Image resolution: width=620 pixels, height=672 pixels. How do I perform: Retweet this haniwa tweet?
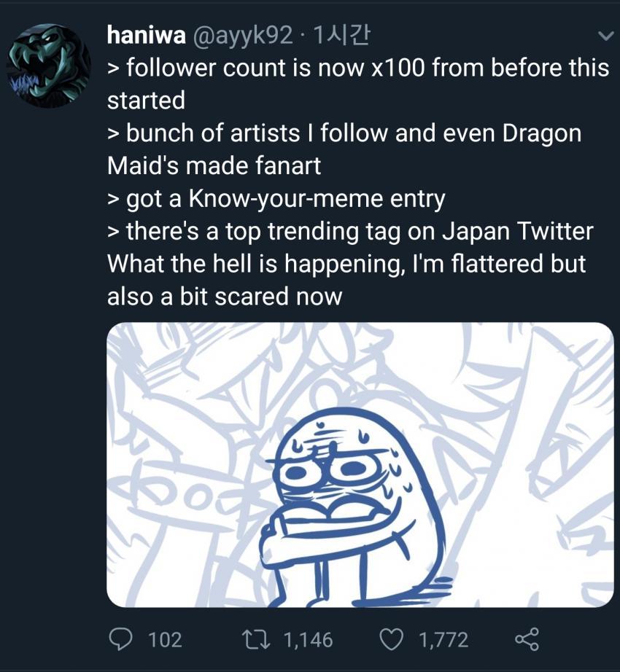pyautogui.click(x=260, y=639)
